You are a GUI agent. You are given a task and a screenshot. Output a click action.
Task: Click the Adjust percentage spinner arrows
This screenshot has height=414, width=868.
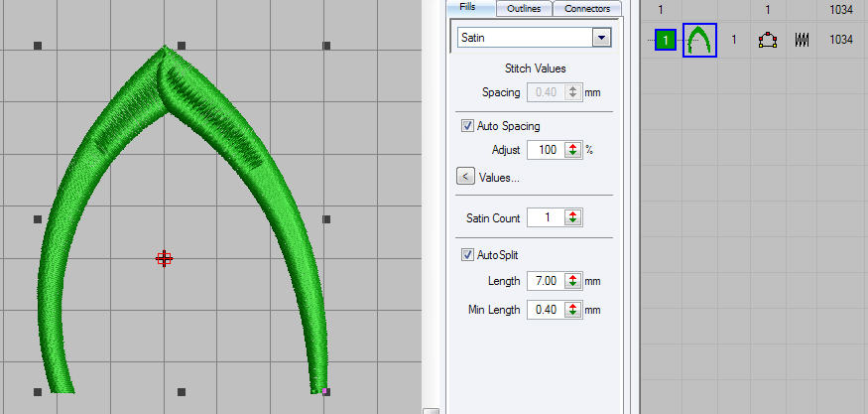click(572, 151)
